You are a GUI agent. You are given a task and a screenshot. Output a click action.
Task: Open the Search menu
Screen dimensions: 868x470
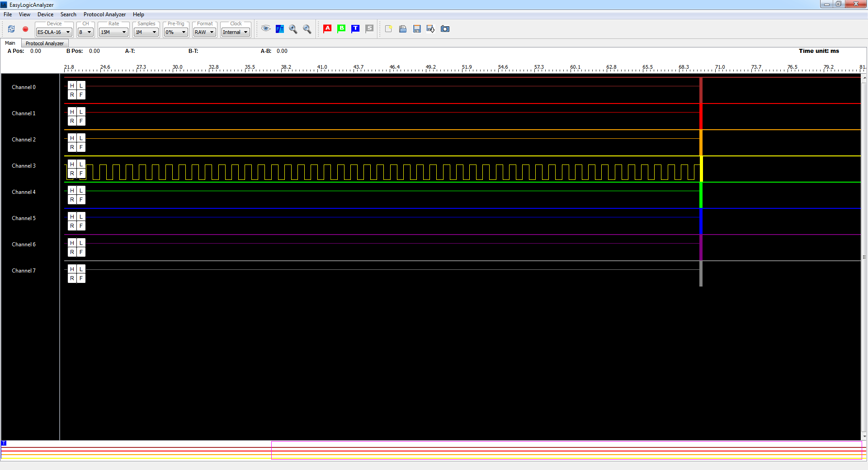coord(68,14)
